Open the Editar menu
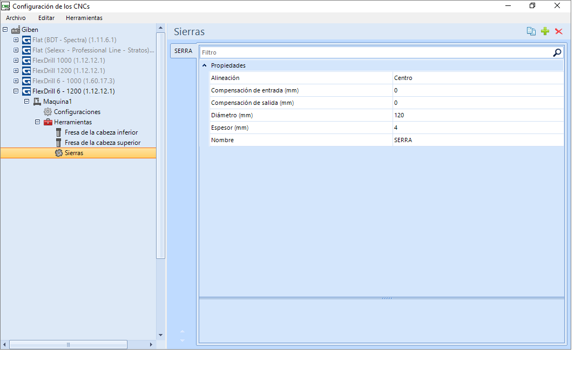 point(46,18)
